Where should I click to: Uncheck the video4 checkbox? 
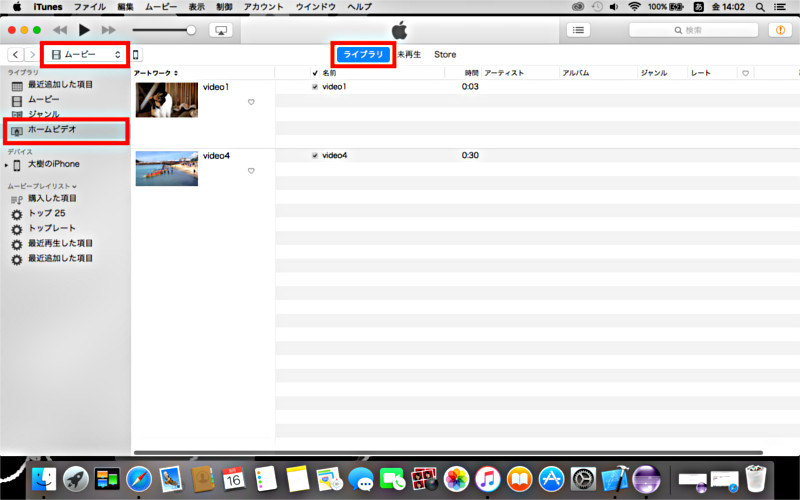click(x=315, y=156)
